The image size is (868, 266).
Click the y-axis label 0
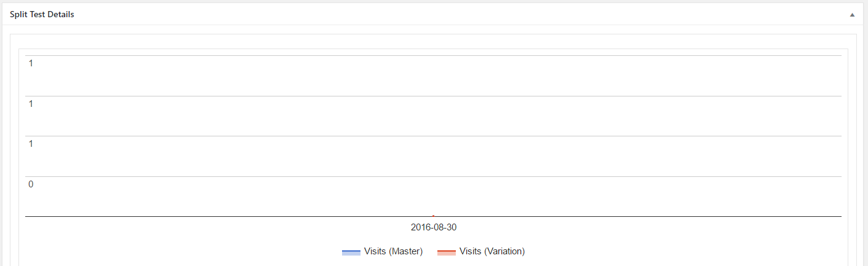point(31,184)
